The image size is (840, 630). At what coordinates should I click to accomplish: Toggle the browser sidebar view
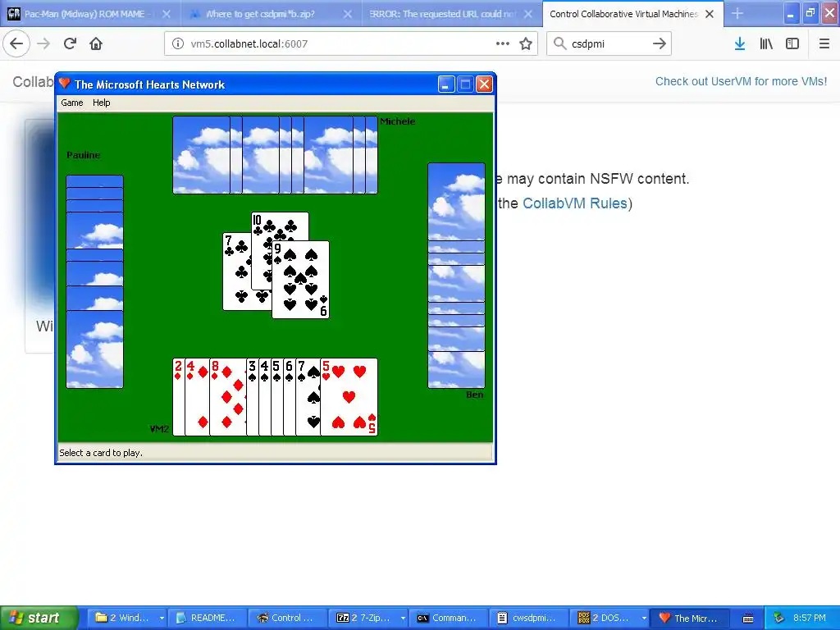coord(792,44)
